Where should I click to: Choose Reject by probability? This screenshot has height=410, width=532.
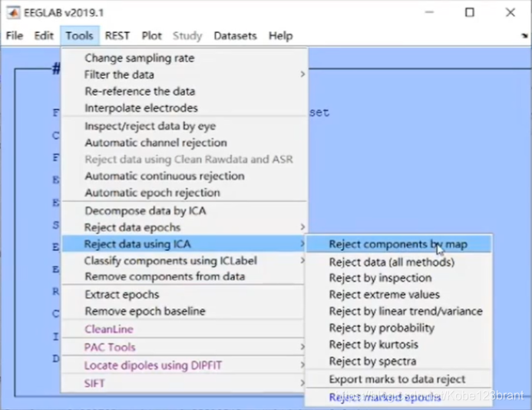point(398,328)
